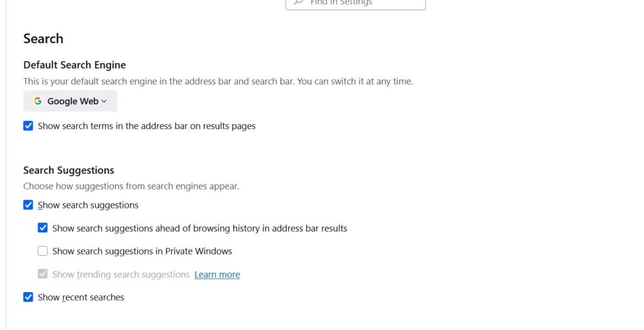
Task: Open the Learn more link
Action: 217,275
